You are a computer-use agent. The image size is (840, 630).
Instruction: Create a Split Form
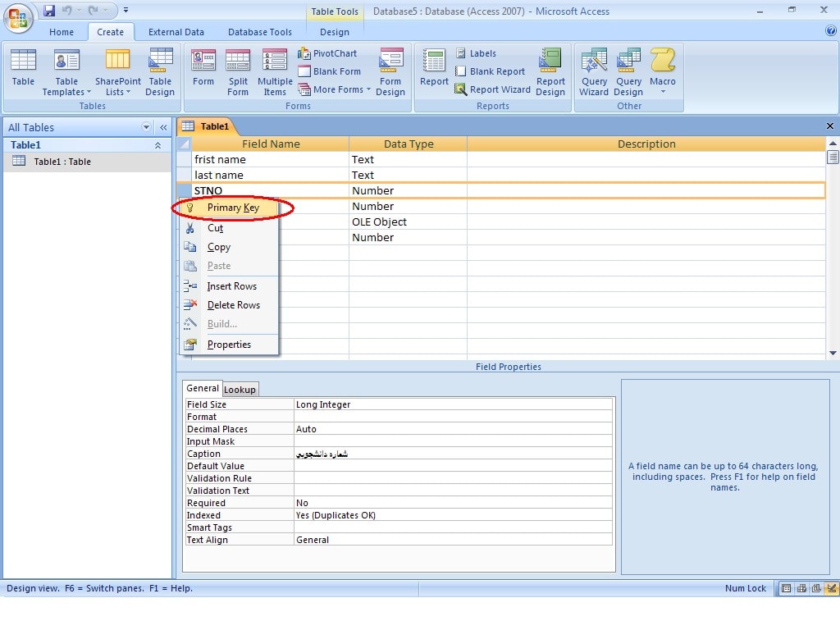coord(238,72)
